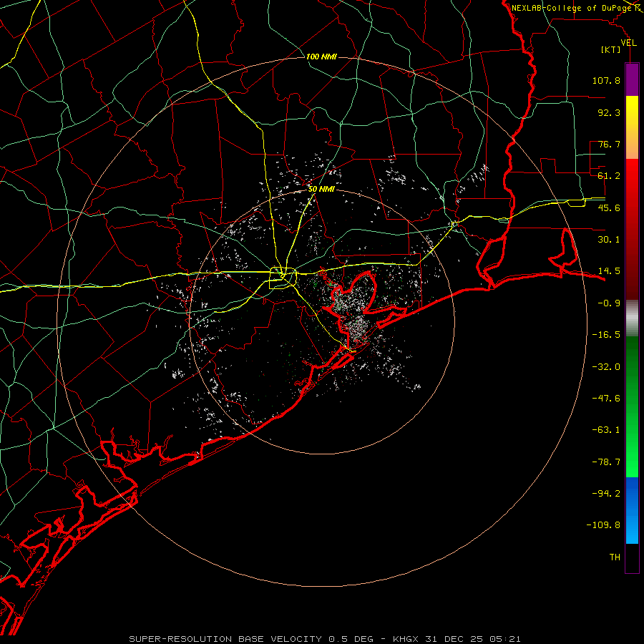Click the 100 NMI range ring label
Image resolution: width=644 pixels, height=644 pixels.
click(321, 57)
